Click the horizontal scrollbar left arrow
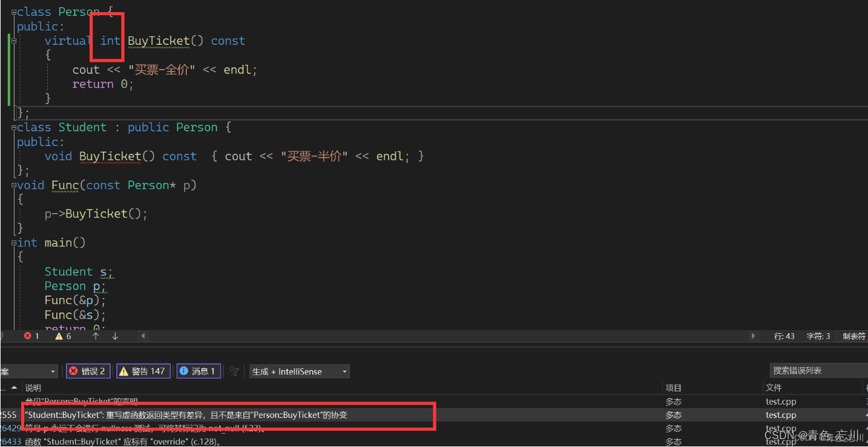Viewport: 868px width, 447px height. pyautogui.click(x=143, y=336)
